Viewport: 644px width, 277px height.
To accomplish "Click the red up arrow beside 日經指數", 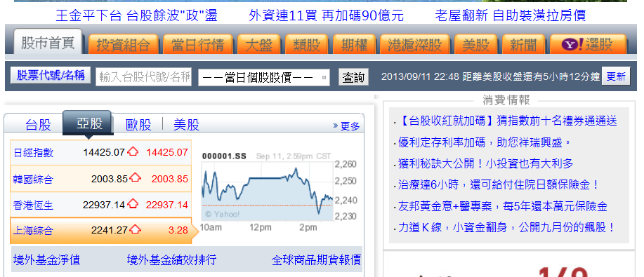I will click(x=133, y=151).
